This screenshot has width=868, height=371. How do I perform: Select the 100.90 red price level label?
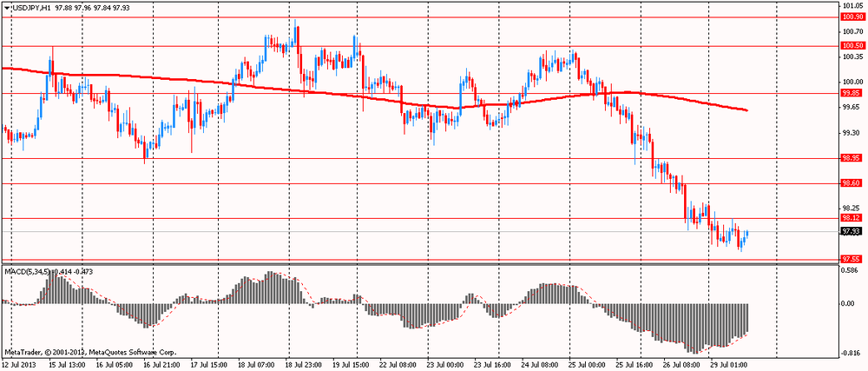pos(852,17)
